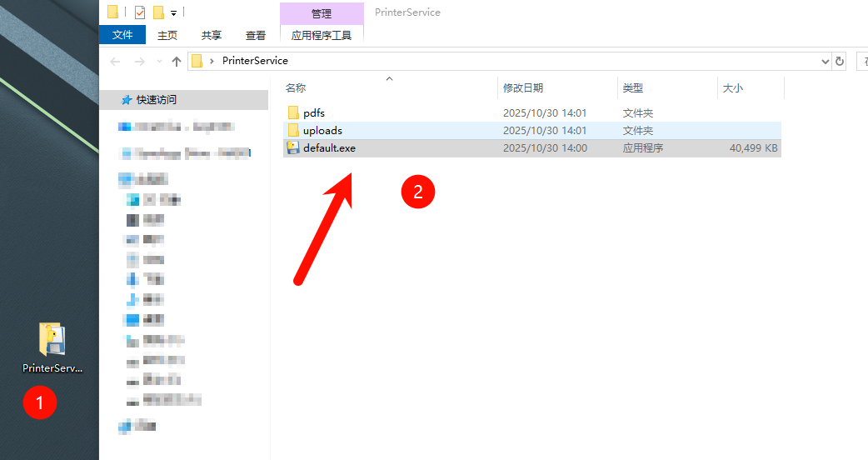Click the 文件夹 type cell of uploads row

[x=638, y=131]
